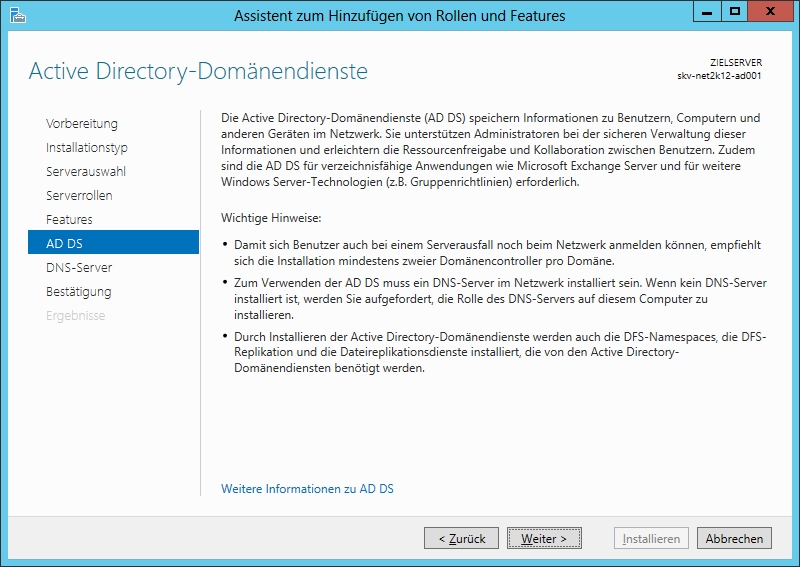The width and height of the screenshot is (800, 567).
Task: Open the DNS-Server step
Action: click(79, 268)
